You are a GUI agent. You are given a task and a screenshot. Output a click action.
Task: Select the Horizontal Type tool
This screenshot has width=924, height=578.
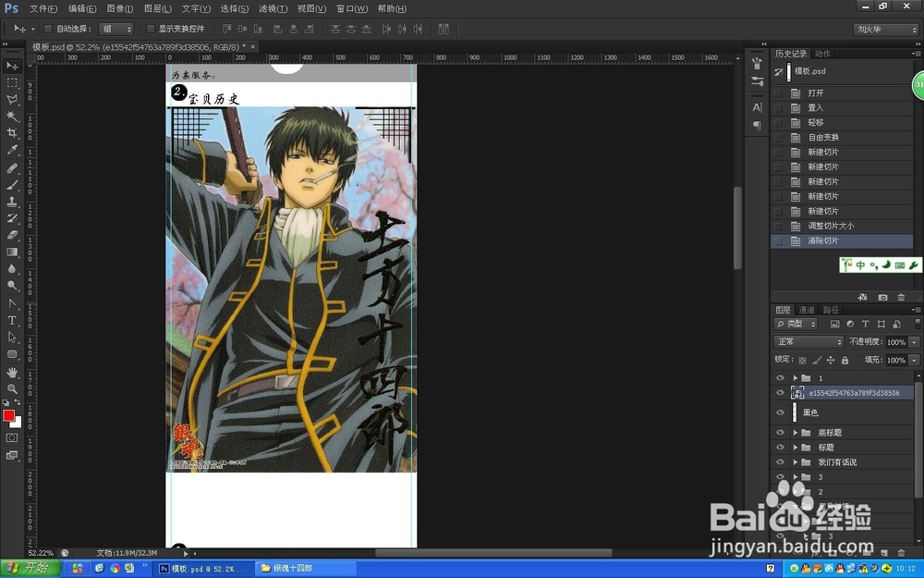coord(12,320)
